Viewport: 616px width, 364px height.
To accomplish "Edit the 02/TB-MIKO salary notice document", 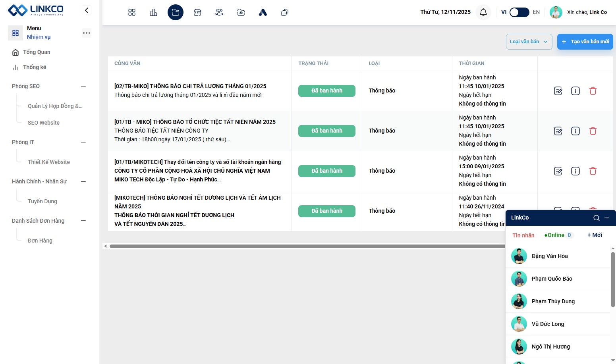I will 558,91.
